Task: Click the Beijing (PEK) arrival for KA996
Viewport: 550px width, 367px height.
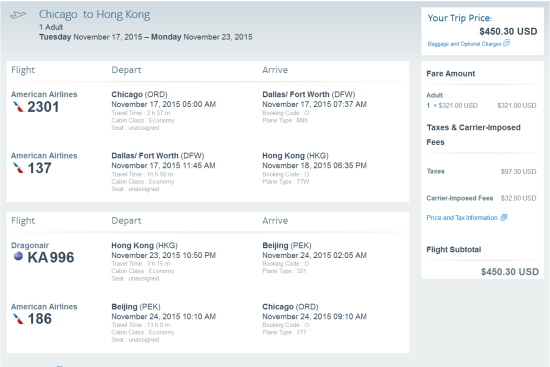Action: click(x=287, y=245)
